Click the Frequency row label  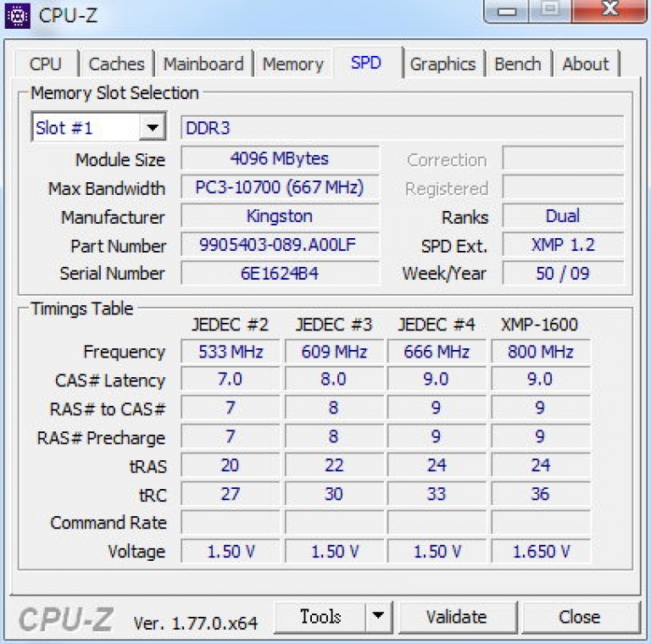(124, 352)
